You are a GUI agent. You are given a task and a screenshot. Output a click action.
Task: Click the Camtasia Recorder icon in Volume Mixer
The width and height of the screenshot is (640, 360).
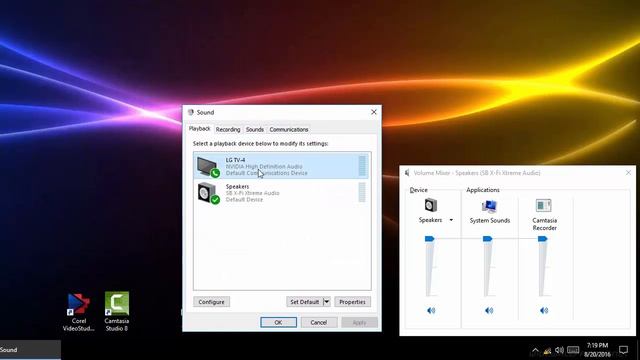[x=544, y=205]
